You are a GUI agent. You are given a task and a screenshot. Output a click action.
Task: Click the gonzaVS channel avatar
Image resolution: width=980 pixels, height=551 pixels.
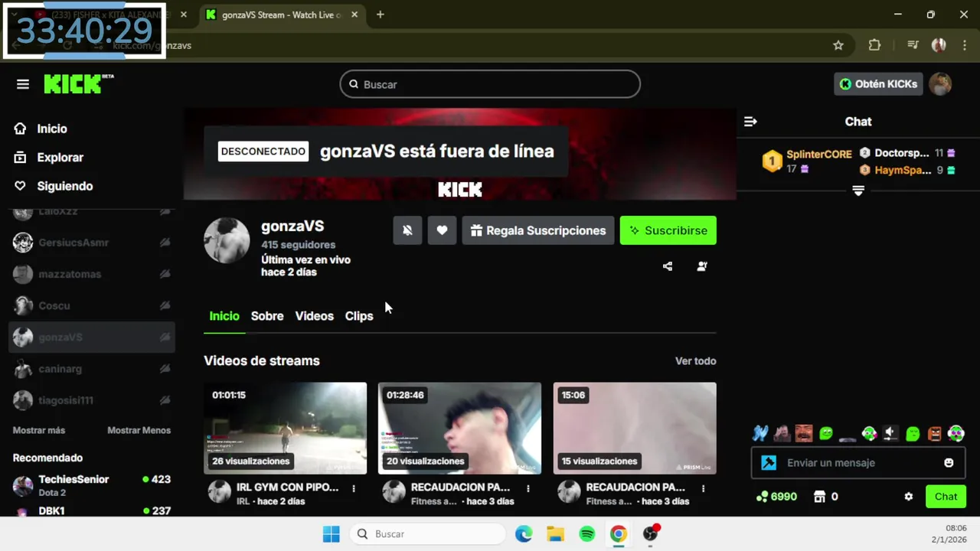click(x=227, y=240)
